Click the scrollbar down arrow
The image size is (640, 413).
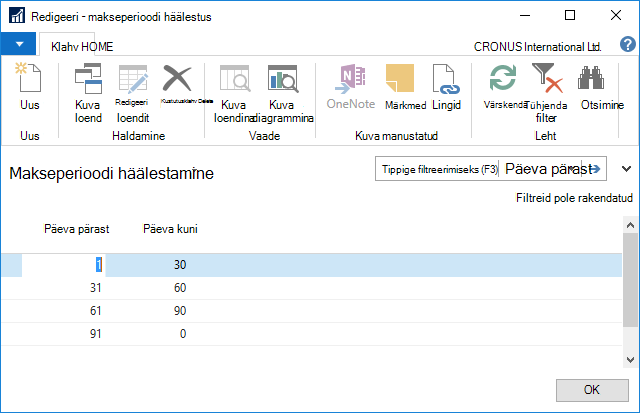(630, 360)
